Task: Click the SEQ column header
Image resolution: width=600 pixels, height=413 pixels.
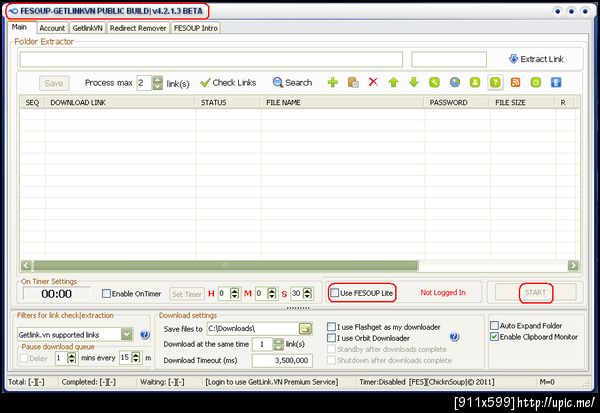Action: pyautogui.click(x=33, y=103)
